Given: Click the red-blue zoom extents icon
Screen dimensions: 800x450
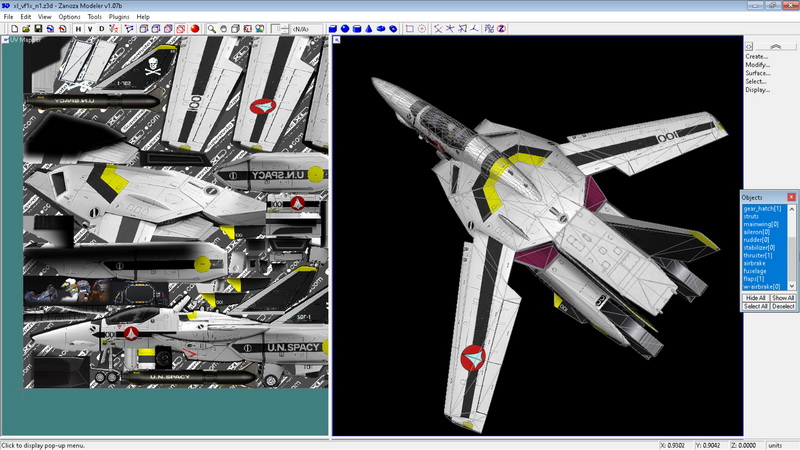Looking at the screenshot, I should pyautogui.click(x=247, y=29).
